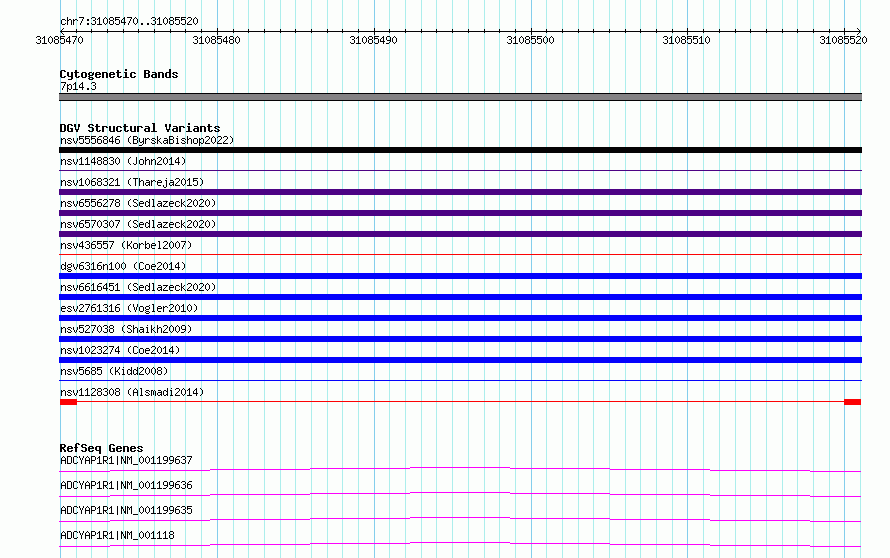The width and height of the screenshot is (890, 558).
Task: Click ruler position 31085480
Action: pyautogui.click(x=216, y=40)
